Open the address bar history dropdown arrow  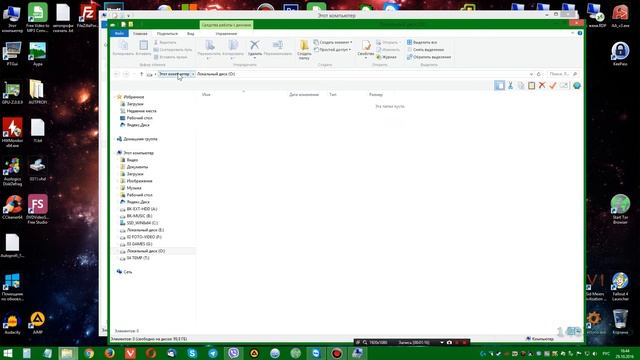(x=531, y=74)
